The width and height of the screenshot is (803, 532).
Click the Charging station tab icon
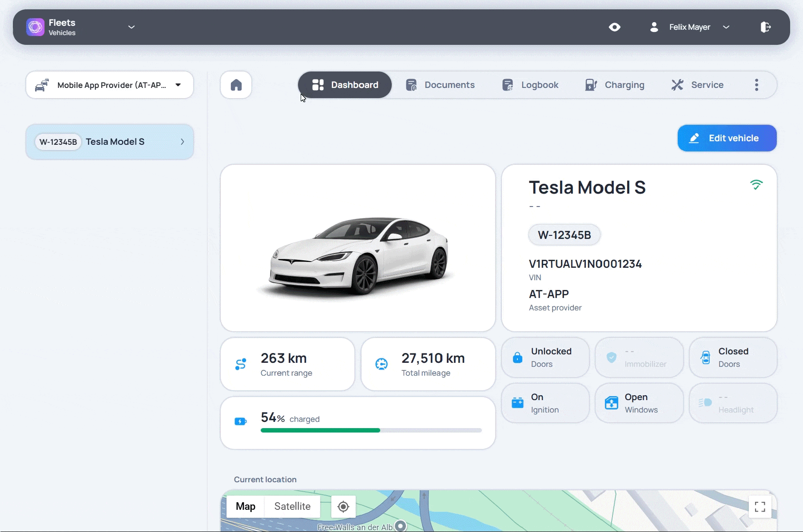591,85
